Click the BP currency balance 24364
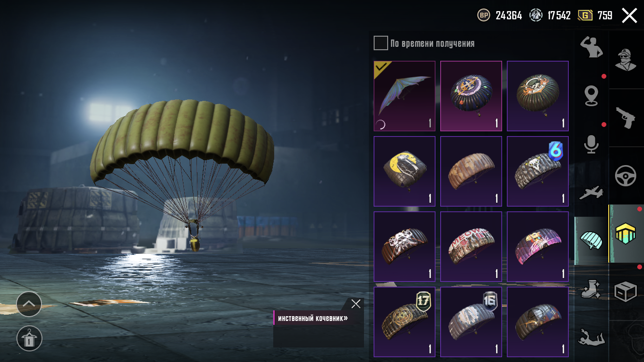The image size is (644, 362). (500, 15)
